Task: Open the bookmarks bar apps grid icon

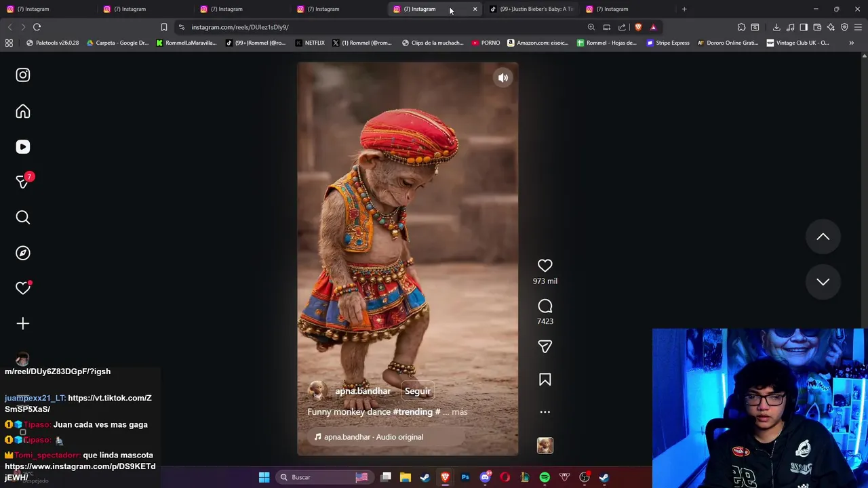Action: coord(9,43)
